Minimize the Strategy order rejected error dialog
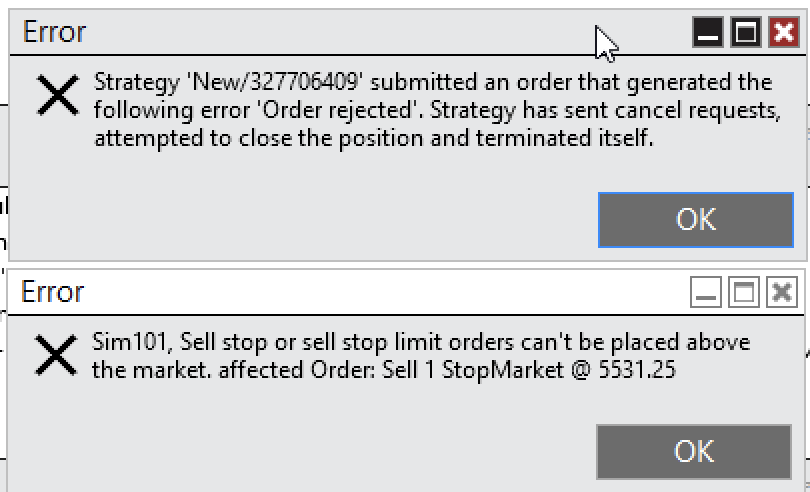This screenshot has height=492, width=810. click(708, 33)
